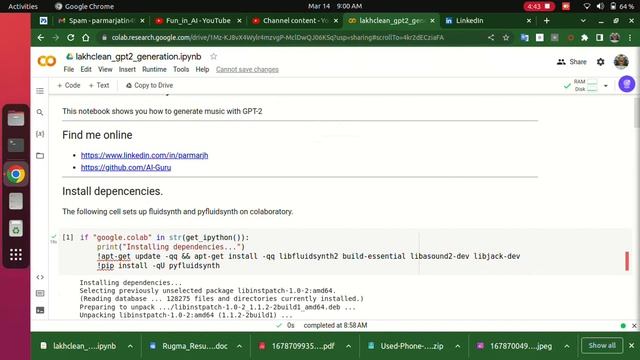Image resolution: width=640 pixels, height=360 pixels.
Task: Open the File menu
Action: pyautogui.click(x=69, y=69)
